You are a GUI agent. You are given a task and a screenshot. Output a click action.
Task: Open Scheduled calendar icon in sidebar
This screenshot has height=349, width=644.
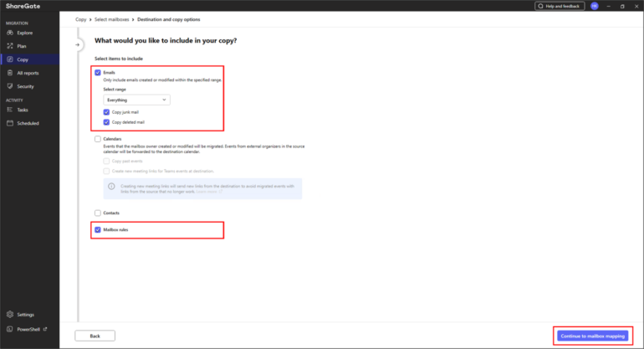tap(9, 123)
